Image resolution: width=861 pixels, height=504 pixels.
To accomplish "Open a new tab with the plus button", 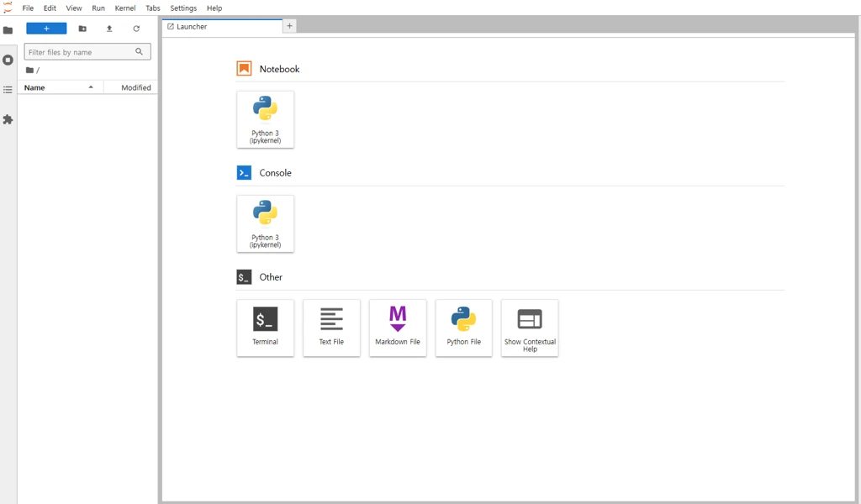I will click(289, 26).
